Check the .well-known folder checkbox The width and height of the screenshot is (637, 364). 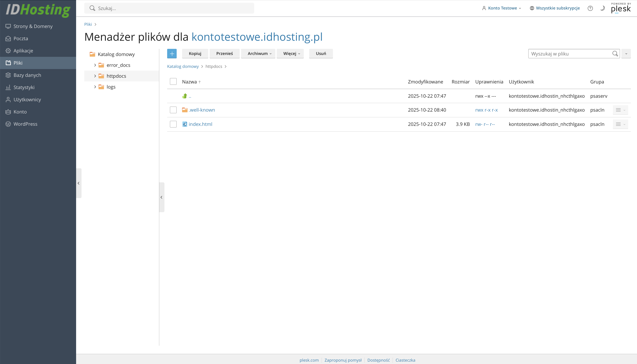click(173, 110)
